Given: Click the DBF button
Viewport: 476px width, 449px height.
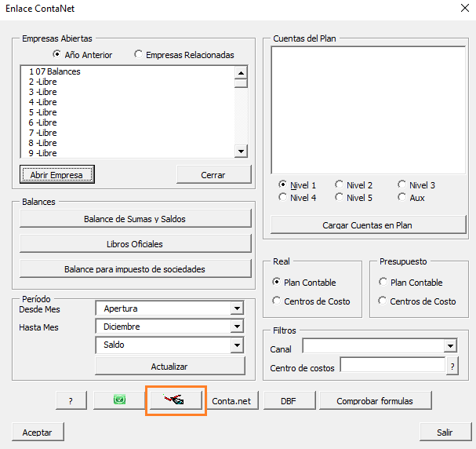Looking at the screenshot, I should pos(289,400).
